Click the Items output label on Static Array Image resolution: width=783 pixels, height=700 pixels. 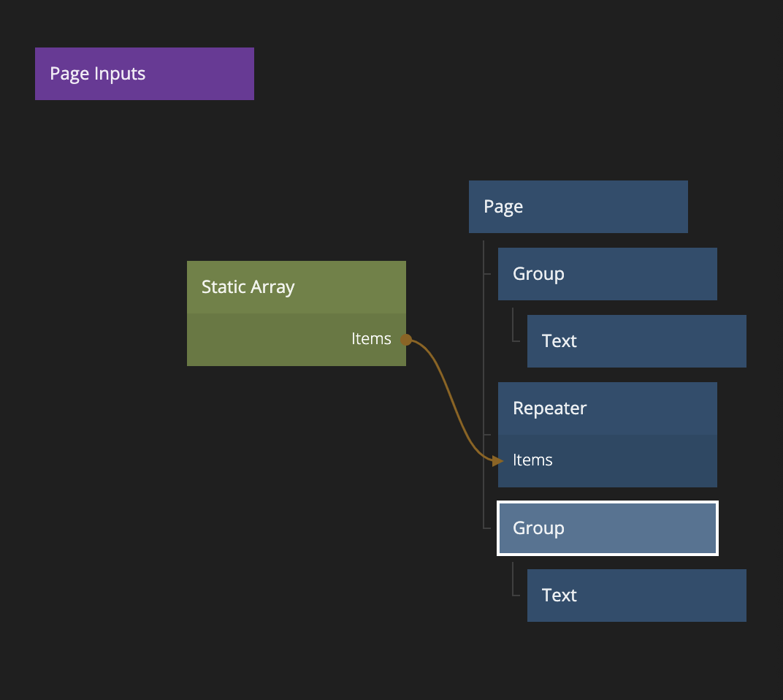(371, 339)
